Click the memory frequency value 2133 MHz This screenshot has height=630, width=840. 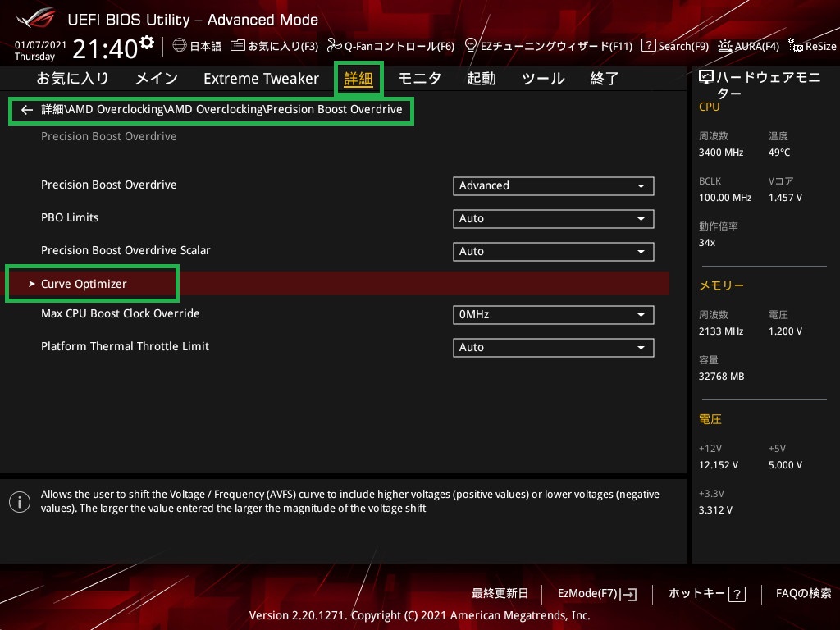coord(721,331)
